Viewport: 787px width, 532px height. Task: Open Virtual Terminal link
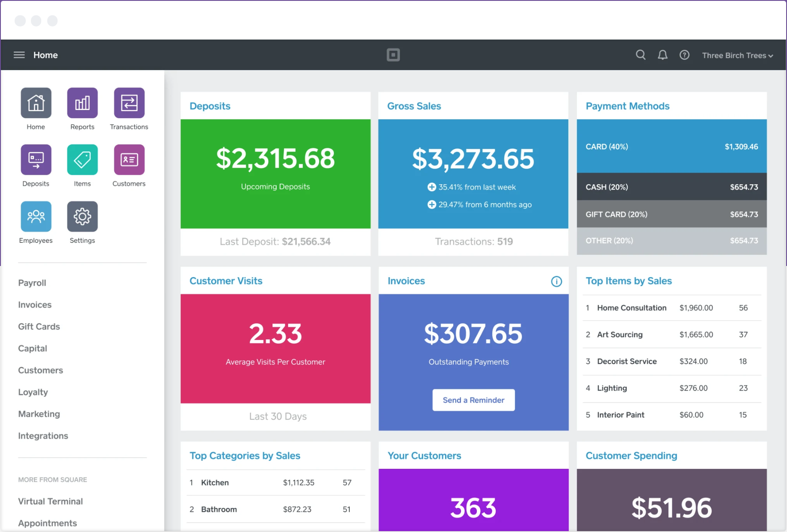click(x=50, y=501)
